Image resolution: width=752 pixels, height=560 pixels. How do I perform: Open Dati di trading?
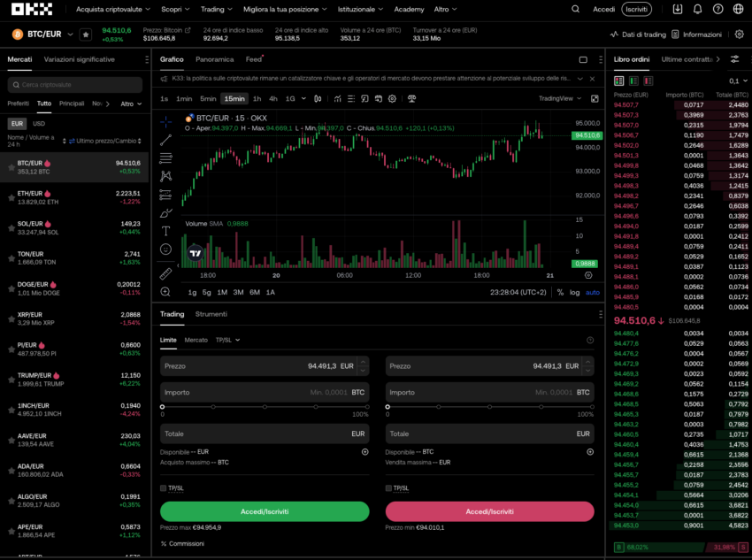point(638,35)
